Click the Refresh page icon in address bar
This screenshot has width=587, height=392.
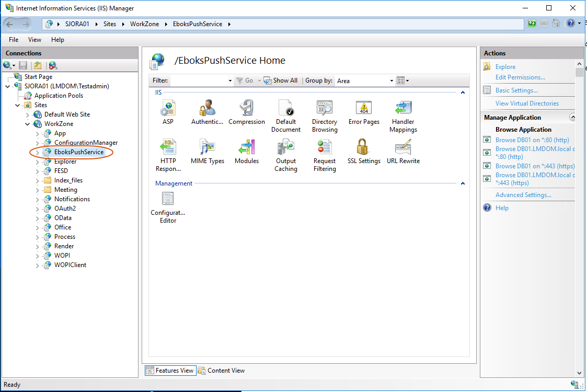click(x=532, y=23)
